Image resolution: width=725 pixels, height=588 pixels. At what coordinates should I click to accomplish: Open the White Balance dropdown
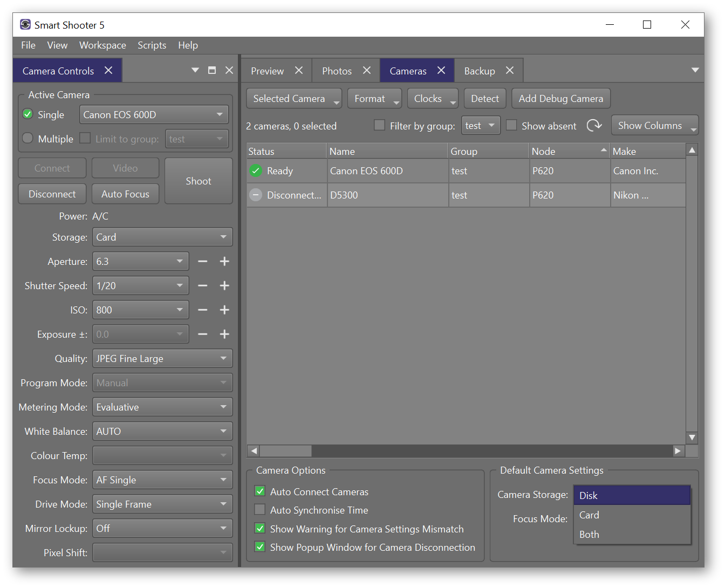[x=162, y=431]
